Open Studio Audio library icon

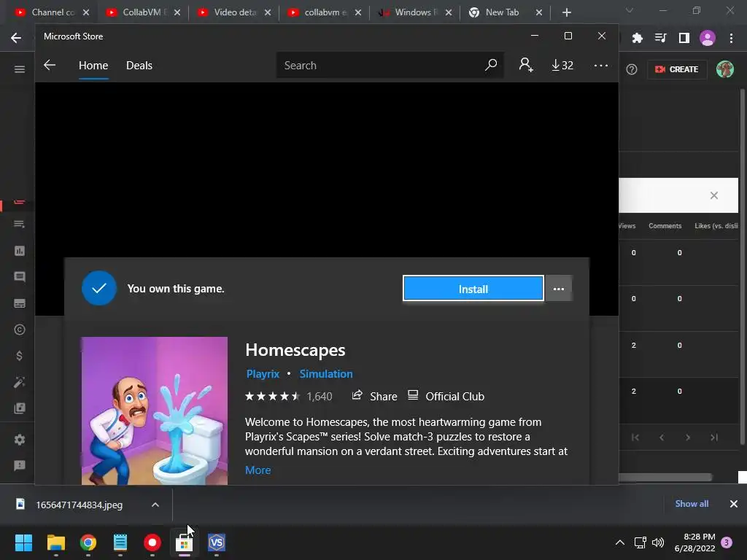(20, 408)
